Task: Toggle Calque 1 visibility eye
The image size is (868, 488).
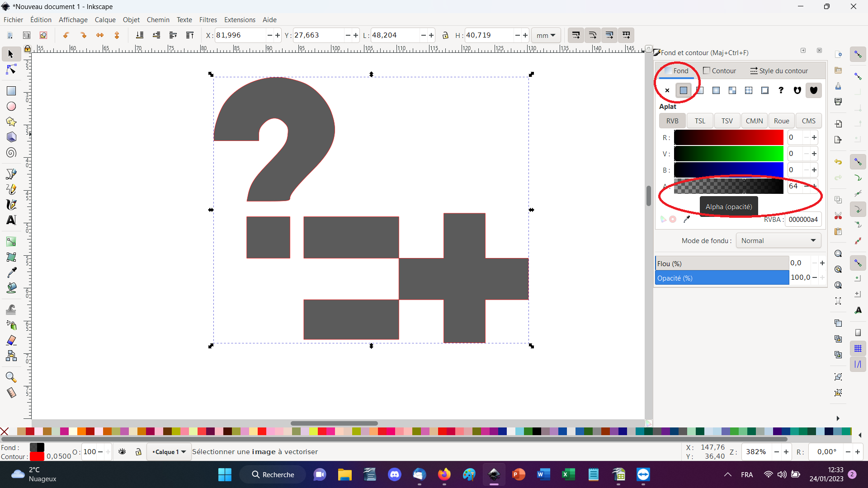Action: 122,451
